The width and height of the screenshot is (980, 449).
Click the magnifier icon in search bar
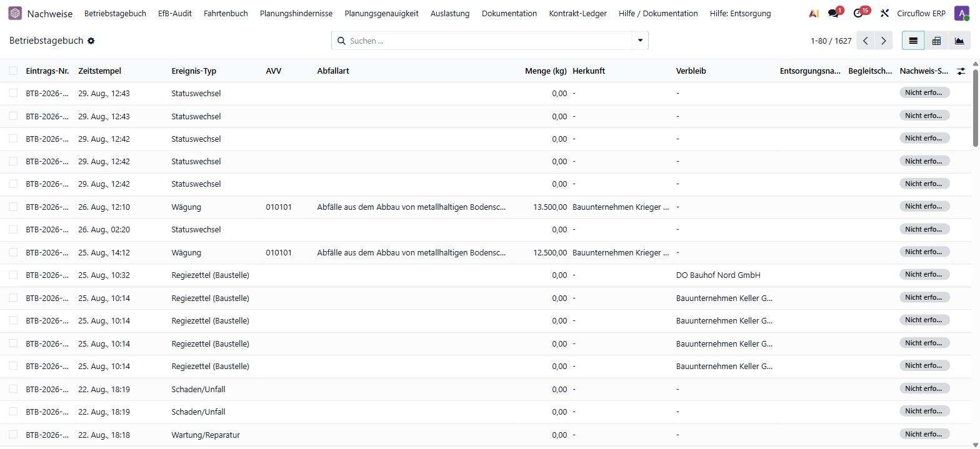[x=341, y=41]
